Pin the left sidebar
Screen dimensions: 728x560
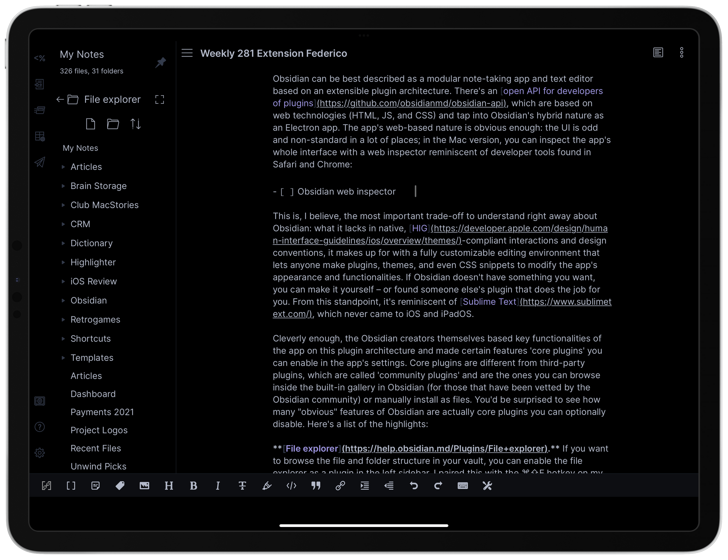tap(161, 63)
